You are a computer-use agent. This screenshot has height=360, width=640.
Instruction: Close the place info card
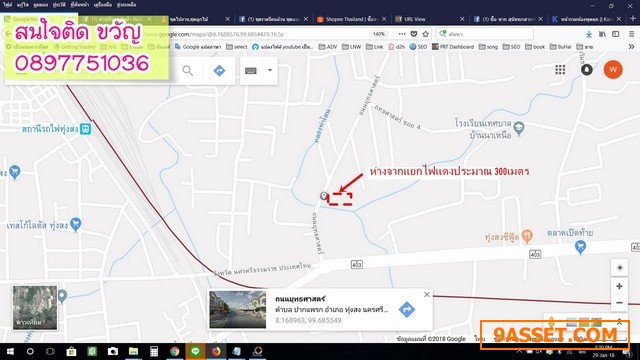pos(427,294)
